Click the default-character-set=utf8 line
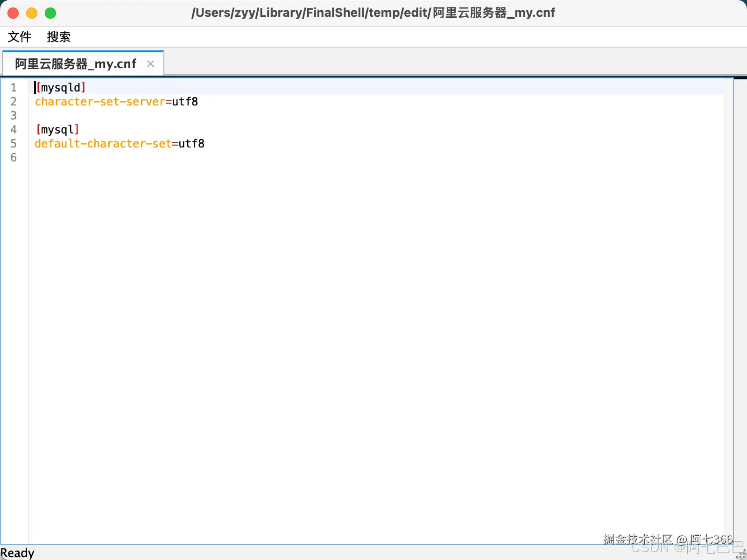The width and height of the screenshot is (747, 560). point(120,144)
